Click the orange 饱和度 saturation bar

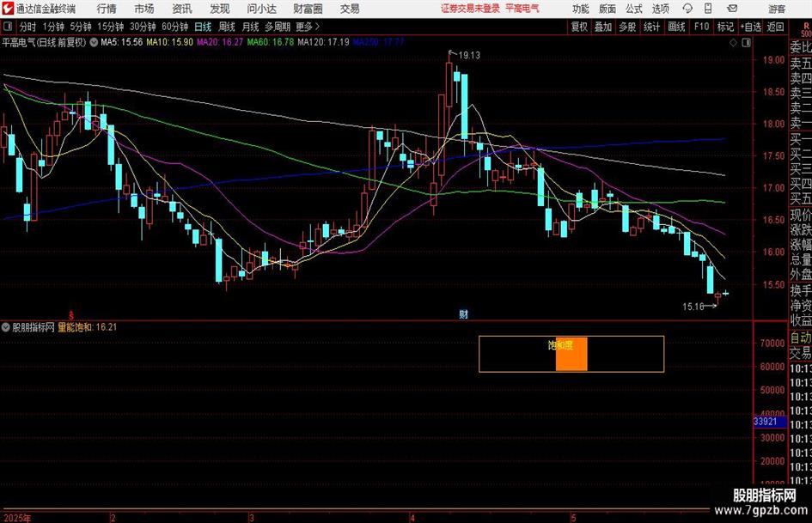[x=571, y=354]
